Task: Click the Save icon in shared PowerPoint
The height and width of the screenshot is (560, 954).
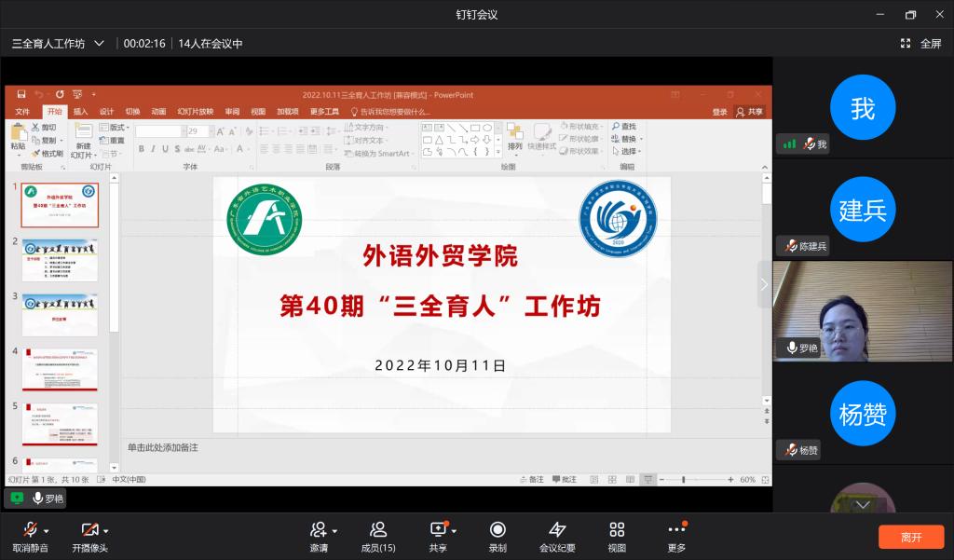Action: click(21, 94)
